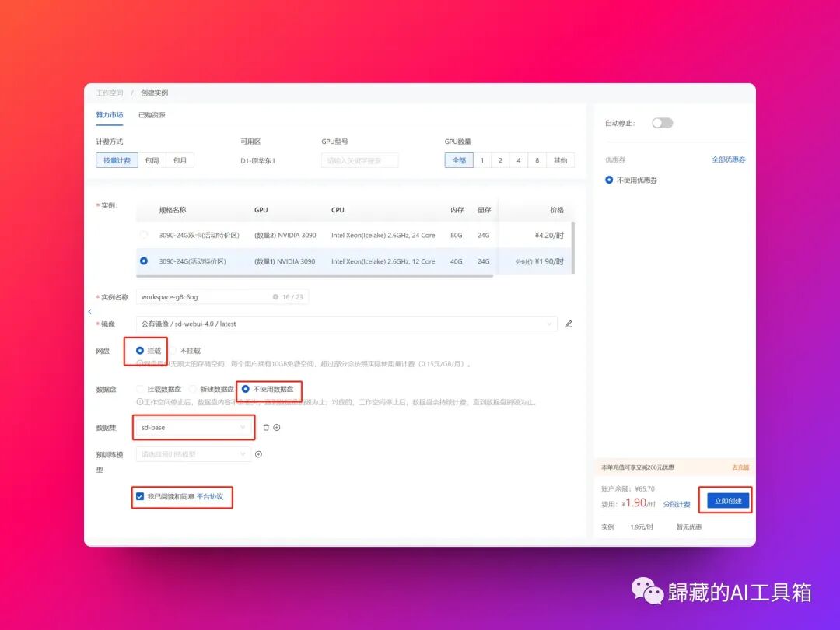
Task: Click the 去充值 link
Action: click(740, 467)
